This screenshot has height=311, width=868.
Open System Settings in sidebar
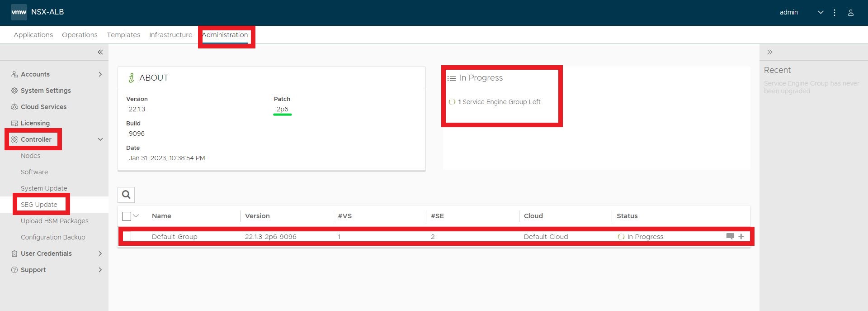tap(46, 91)
